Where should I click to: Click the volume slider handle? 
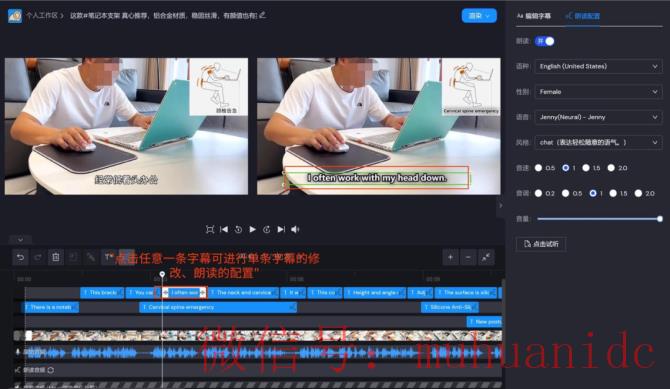(660, 219)
